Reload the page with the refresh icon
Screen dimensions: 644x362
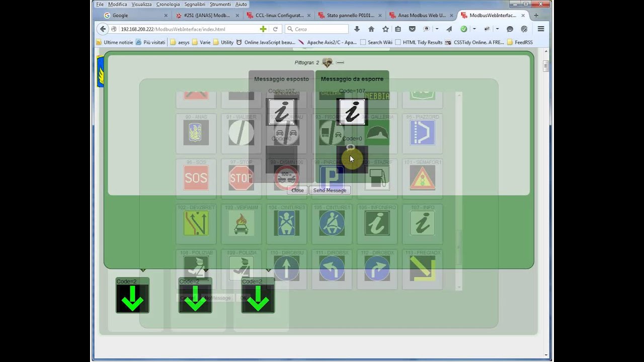(x=275, y=29)
